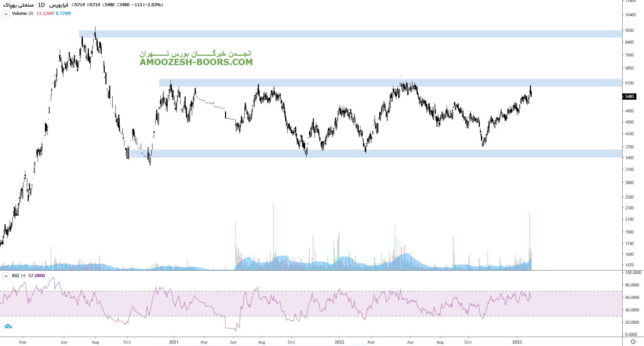This screenshot has width=644, height=346.
Task: Click the symbol name صنعتی بهپاک
Action: click(19, 5)
